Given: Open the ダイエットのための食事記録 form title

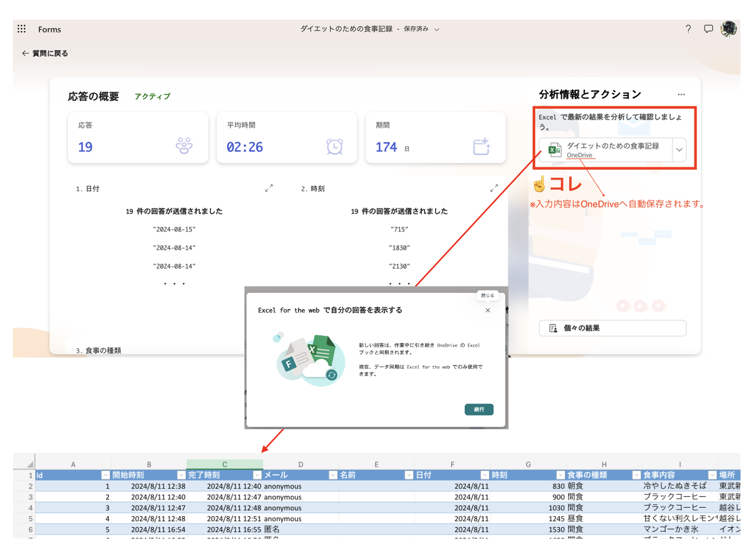Looking at the screenshot, I should [x=347, y=29].
